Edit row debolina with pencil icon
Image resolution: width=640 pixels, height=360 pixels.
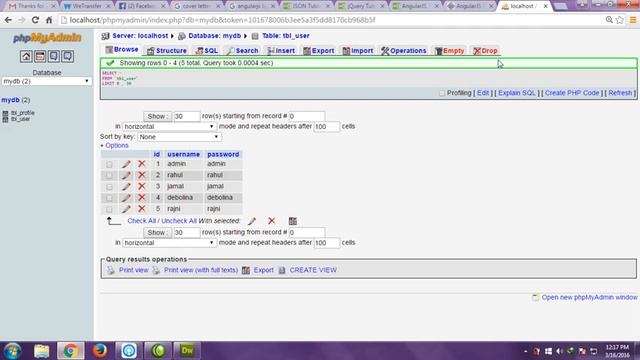(x=126, y=198)
